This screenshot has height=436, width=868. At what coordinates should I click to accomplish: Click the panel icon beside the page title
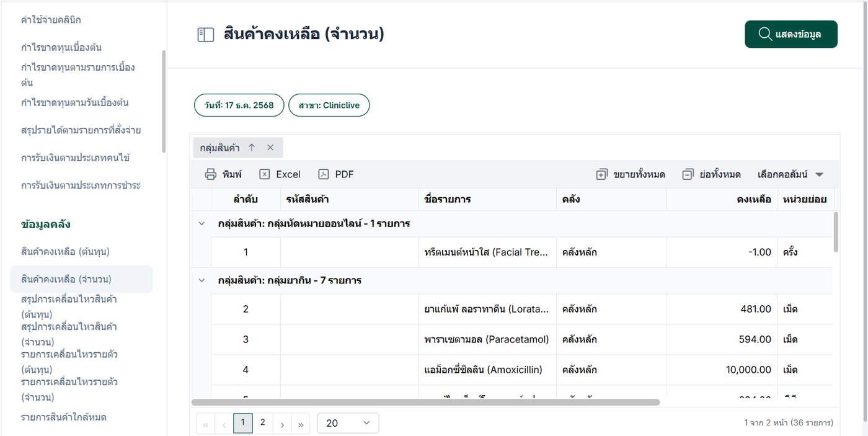pyautogui.click(x=205, y=35)
